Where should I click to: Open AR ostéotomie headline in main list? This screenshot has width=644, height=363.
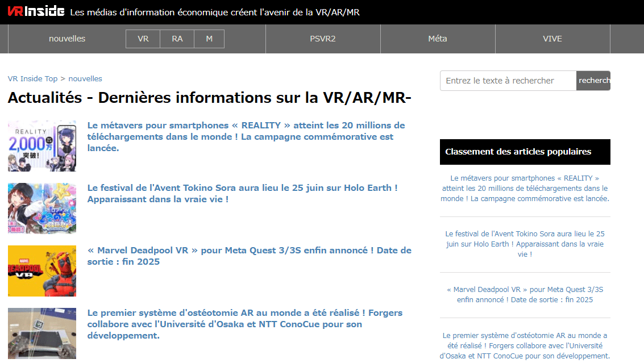point(245,324)
